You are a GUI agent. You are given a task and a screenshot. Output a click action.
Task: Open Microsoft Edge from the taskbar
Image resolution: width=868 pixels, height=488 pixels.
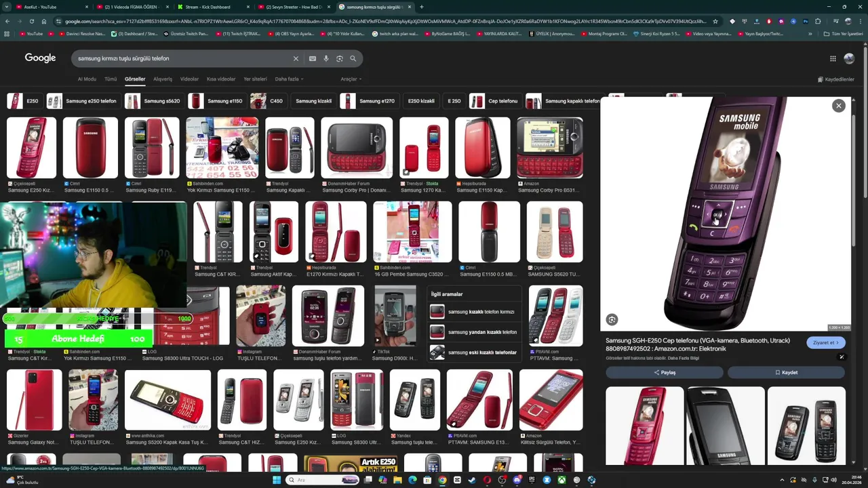pyautogui.click(x=412, y=480)
